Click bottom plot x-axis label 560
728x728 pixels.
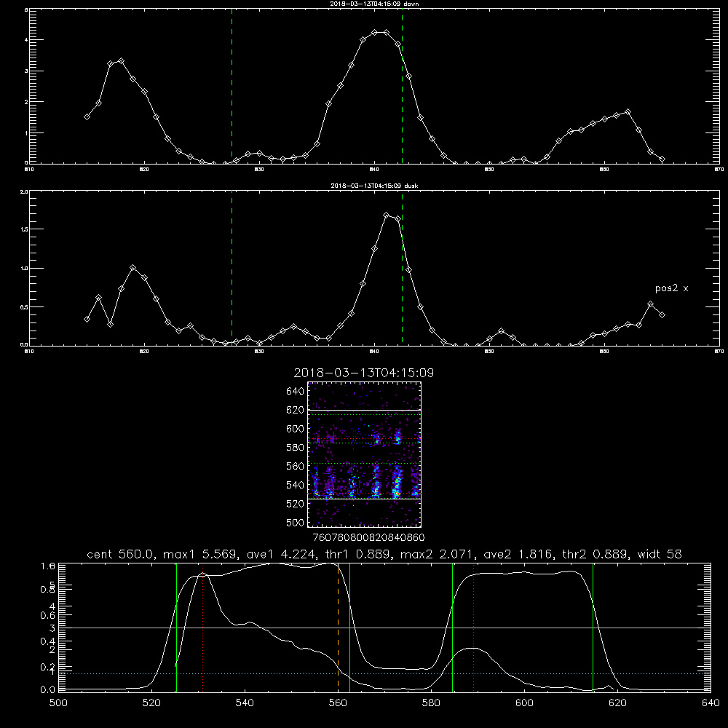point(338,703)
